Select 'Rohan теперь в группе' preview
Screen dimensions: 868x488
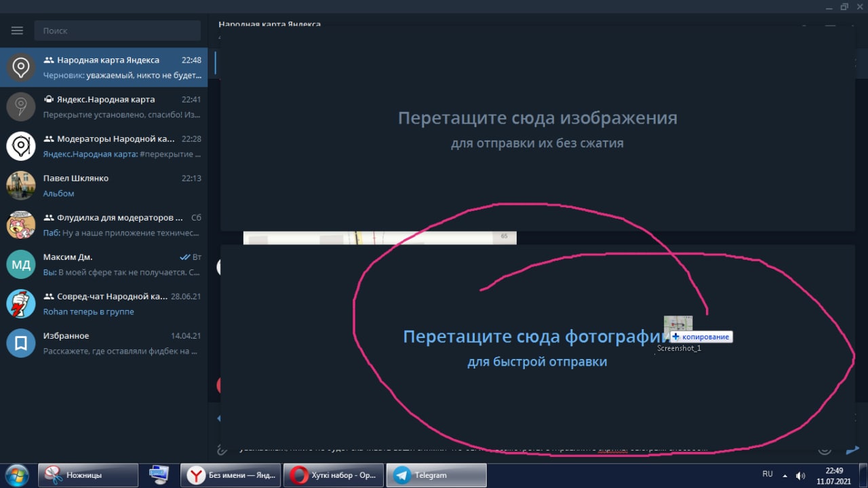tap(89, 312)
